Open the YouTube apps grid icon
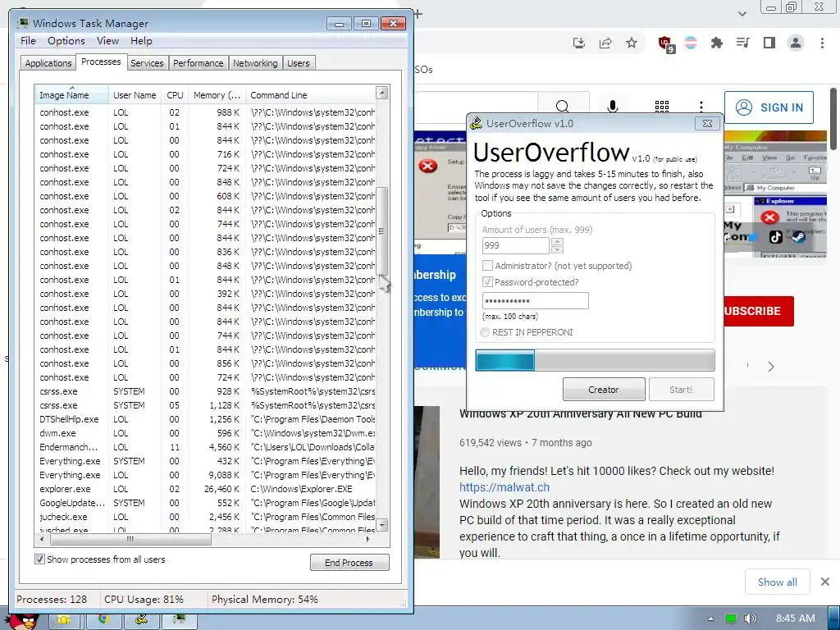The width and height of the screenshot is (840, 630). coord(662,106)
